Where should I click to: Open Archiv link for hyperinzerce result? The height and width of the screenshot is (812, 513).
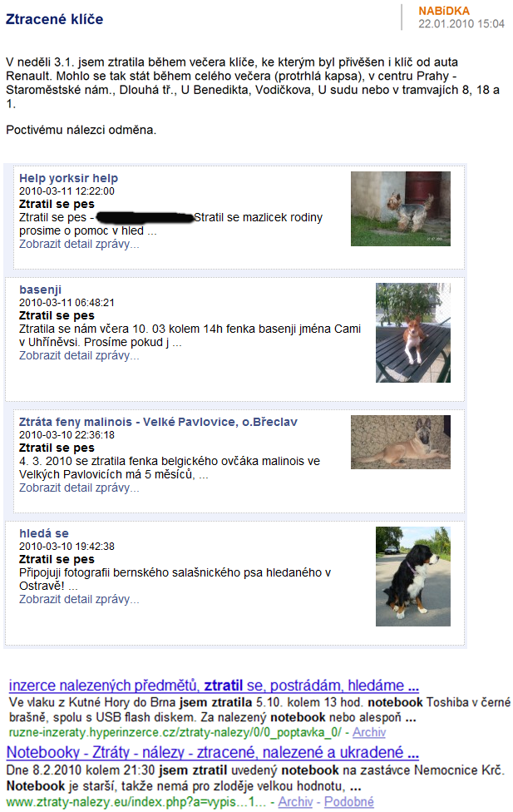coord(369,732)
